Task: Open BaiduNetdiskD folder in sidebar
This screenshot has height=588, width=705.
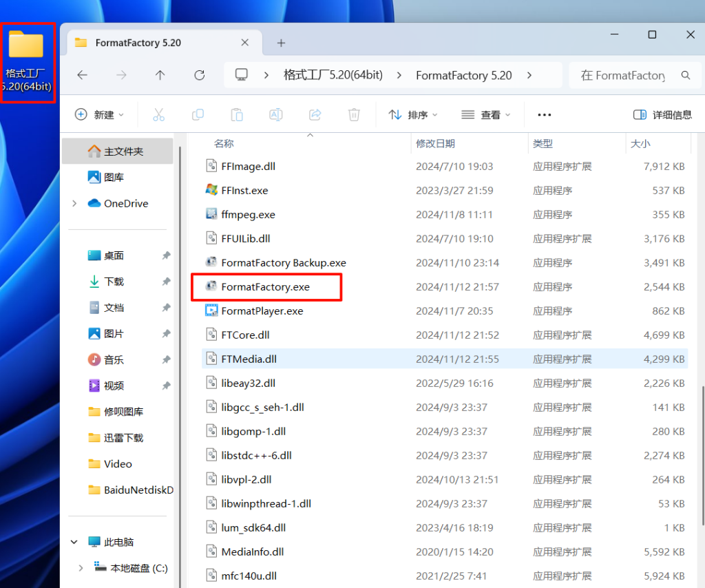Action: [130, 490]
